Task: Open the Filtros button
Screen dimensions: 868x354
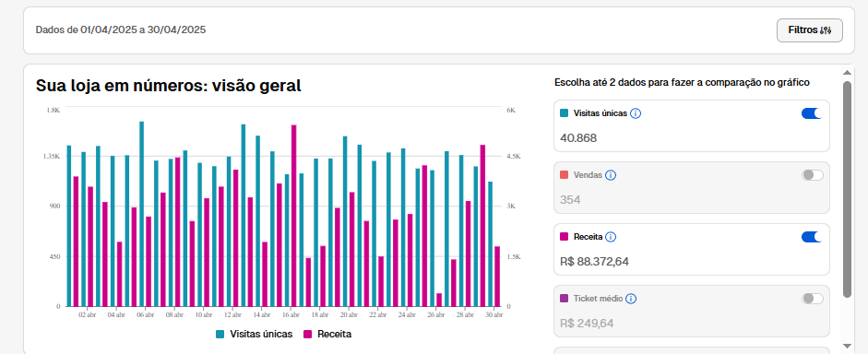Action: tap(809, 30)
